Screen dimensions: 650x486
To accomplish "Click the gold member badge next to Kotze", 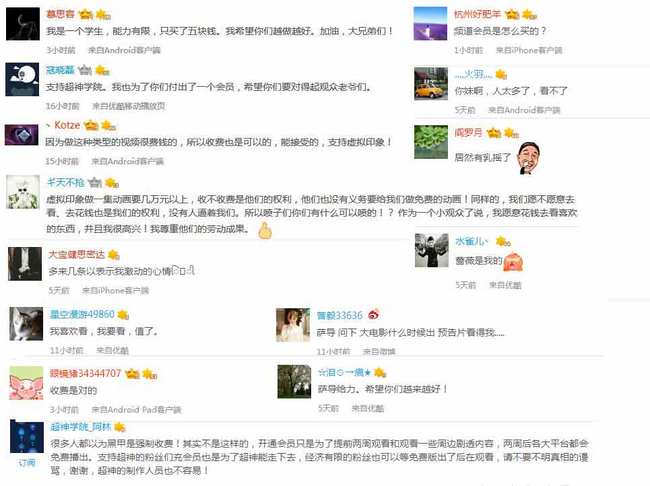I will (x=109, y=125).
